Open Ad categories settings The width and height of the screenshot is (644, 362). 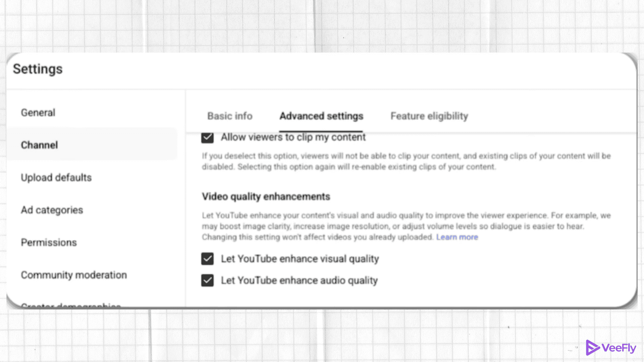(52, 210)
